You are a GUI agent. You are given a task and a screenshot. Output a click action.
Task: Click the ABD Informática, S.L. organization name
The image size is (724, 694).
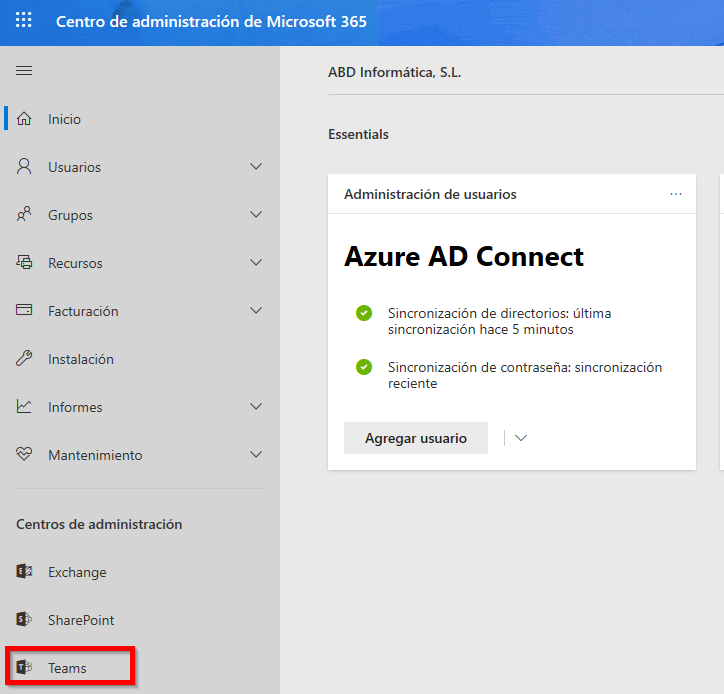click(394, 72)
